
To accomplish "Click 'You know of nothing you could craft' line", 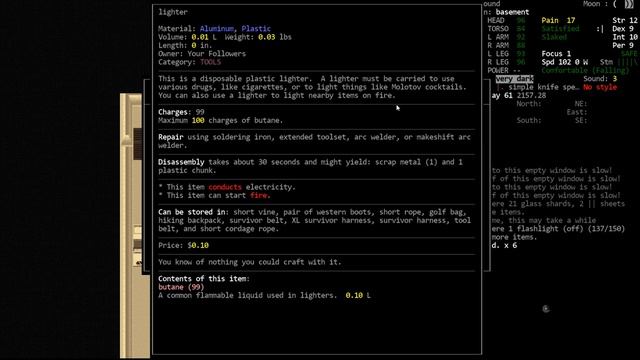I will [x=250, y=262].
